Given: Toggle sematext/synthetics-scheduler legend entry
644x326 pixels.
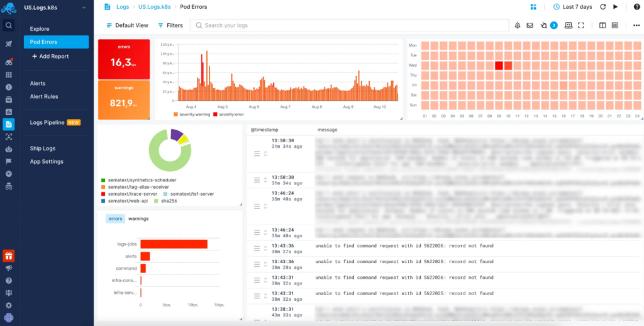Looking at the screenshot, I should tap(139, 180).
